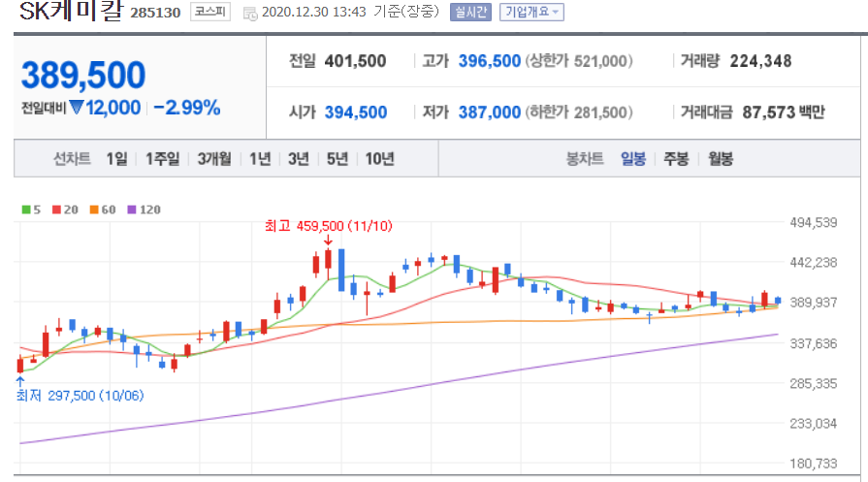Viewport: 868px width, 482px height.
Task: Click the green 5-day average legend swatch
Action: pos(26,209)
